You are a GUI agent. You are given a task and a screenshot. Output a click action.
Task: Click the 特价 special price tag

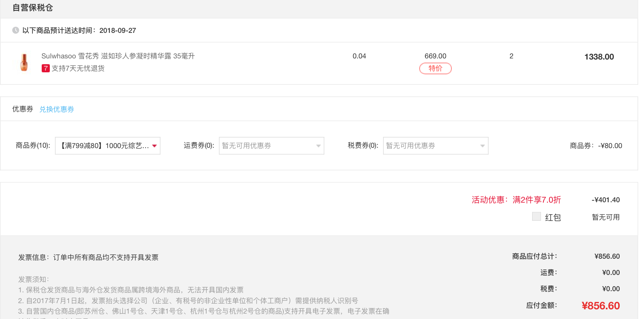pyautogui.click(x=435, y=68)
